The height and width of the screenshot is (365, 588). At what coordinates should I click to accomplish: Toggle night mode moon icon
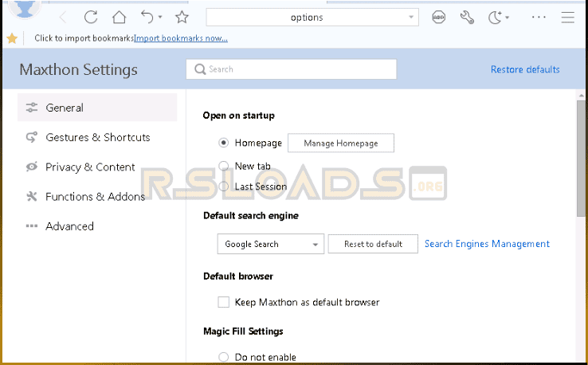tap(495, 18)
